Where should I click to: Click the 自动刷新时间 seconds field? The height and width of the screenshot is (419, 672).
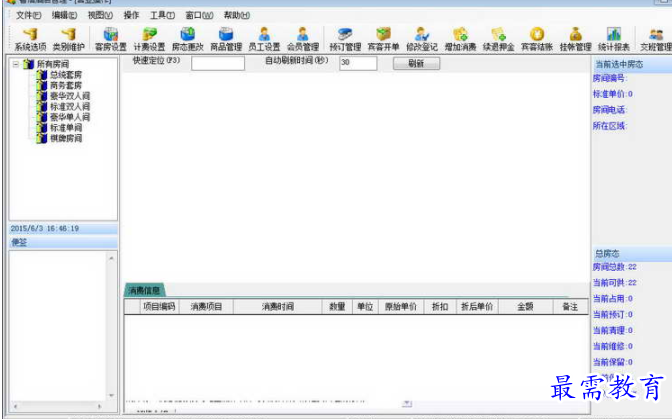click(358, 63)
